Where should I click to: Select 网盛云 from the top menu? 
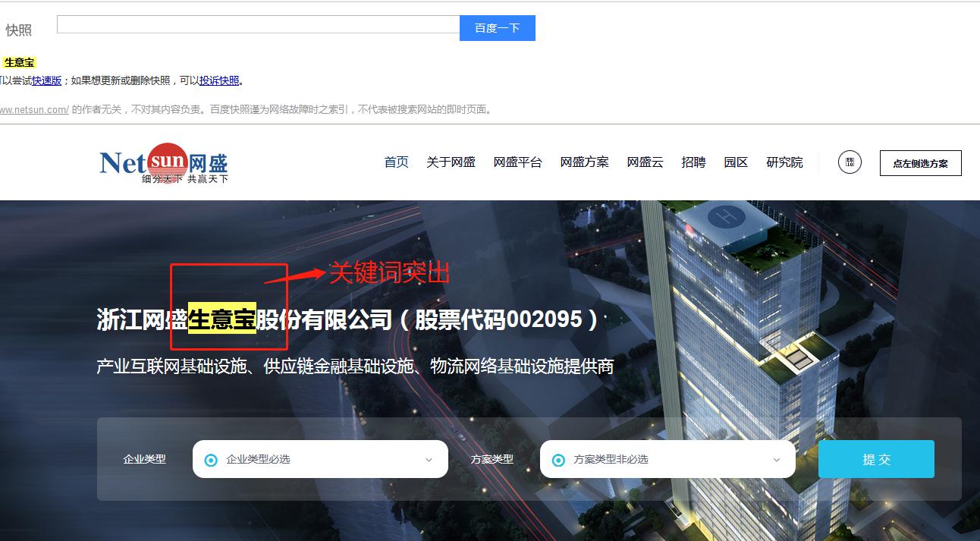(644, 162)
